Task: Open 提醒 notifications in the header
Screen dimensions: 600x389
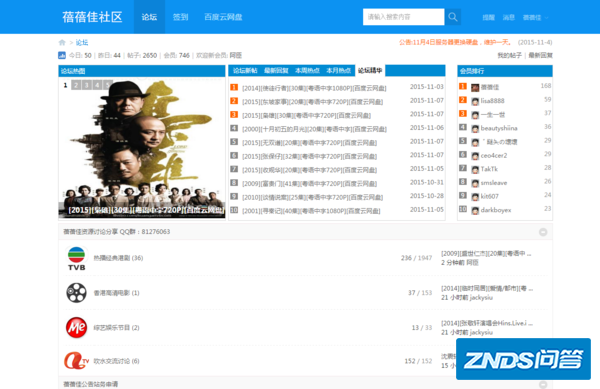Action: point(489,17)
